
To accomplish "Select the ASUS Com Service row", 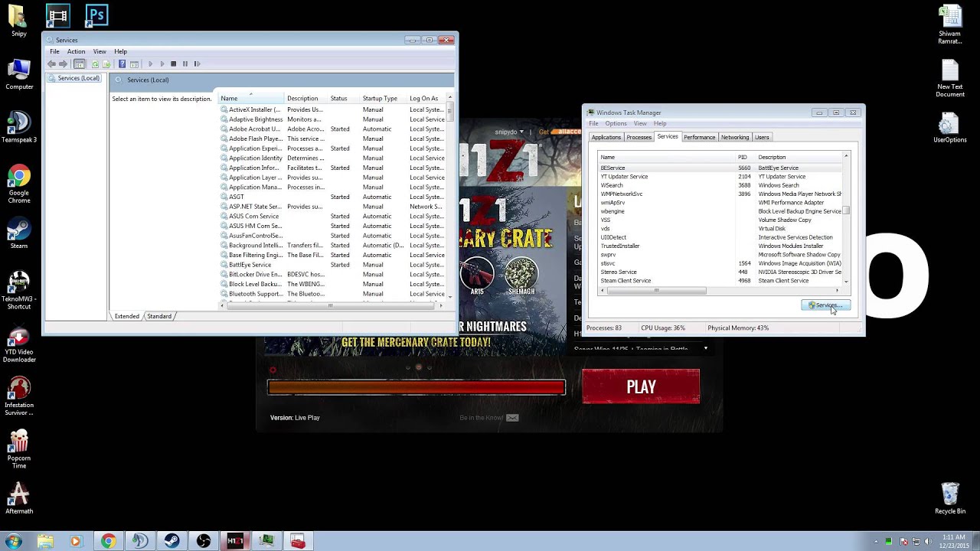I will click(333, 217).
